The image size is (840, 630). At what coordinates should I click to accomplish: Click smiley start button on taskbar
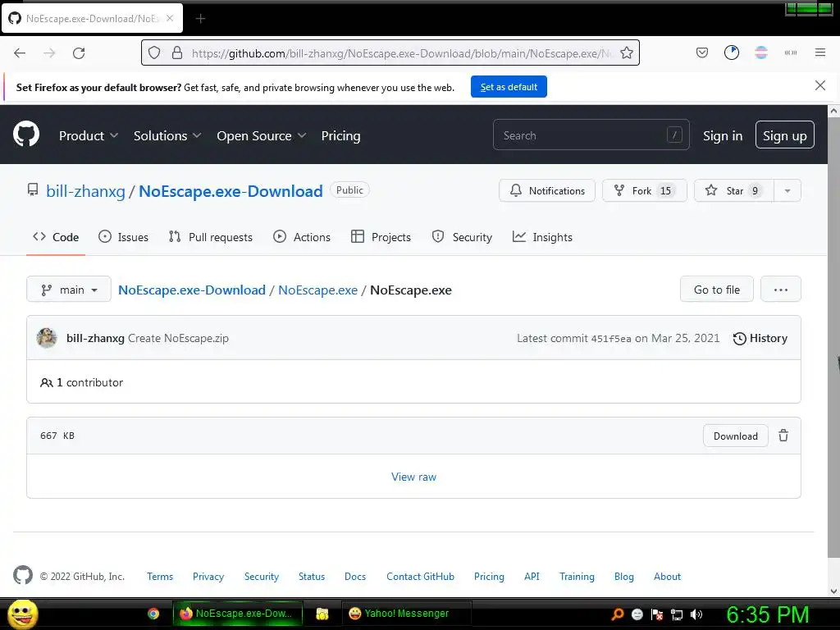point(23,614)
